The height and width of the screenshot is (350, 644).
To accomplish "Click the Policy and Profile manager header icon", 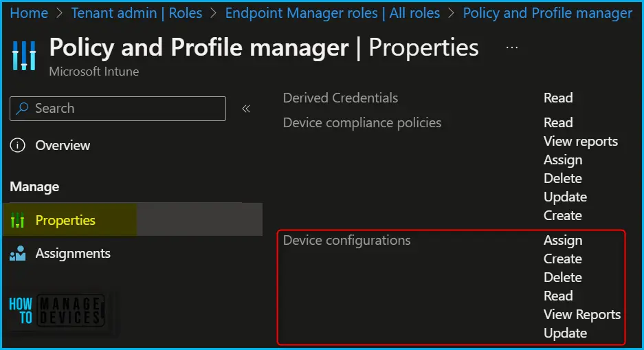I will [24, 56].
